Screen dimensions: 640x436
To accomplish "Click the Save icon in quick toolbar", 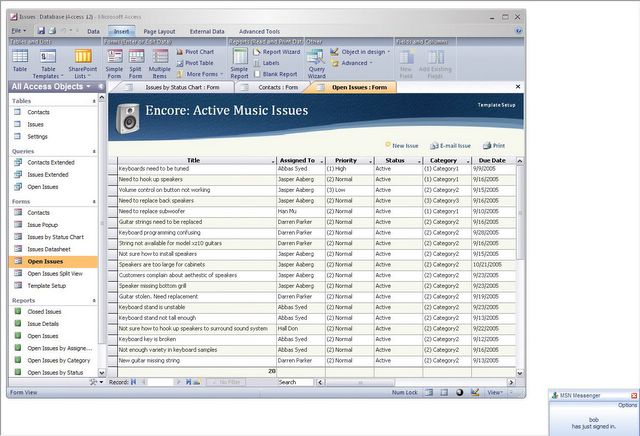I will [41, 31].
